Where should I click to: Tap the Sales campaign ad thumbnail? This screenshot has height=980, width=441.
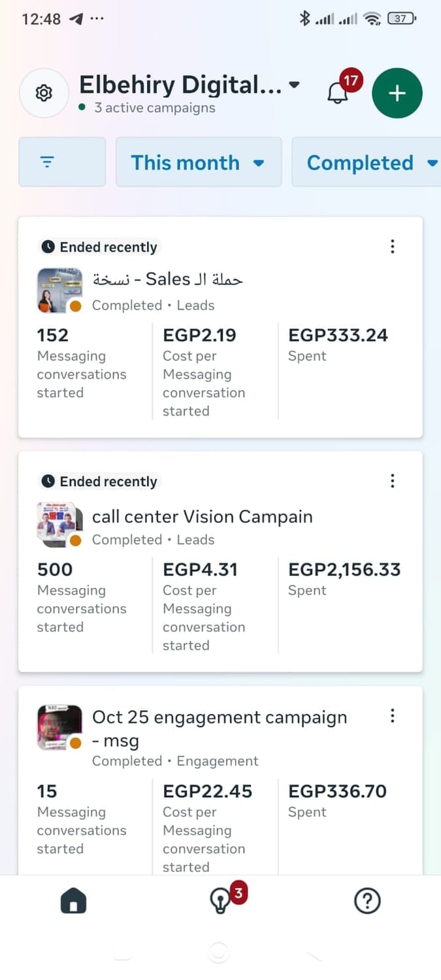pos(59,290)
